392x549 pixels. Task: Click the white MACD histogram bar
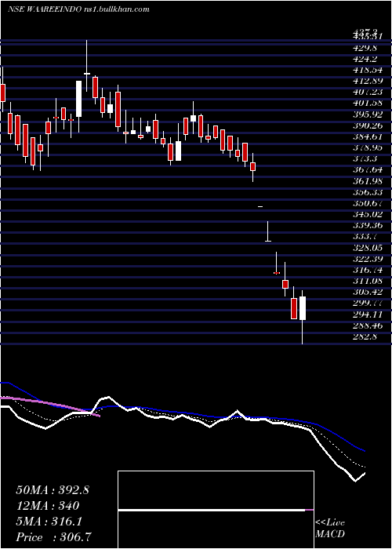pos(212,510)
